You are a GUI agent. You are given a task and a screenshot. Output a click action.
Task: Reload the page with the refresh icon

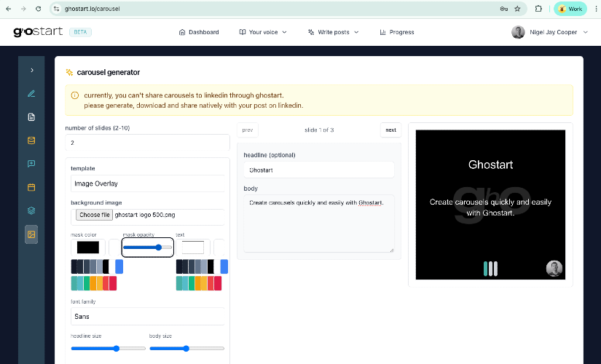[x=39, y=9]
